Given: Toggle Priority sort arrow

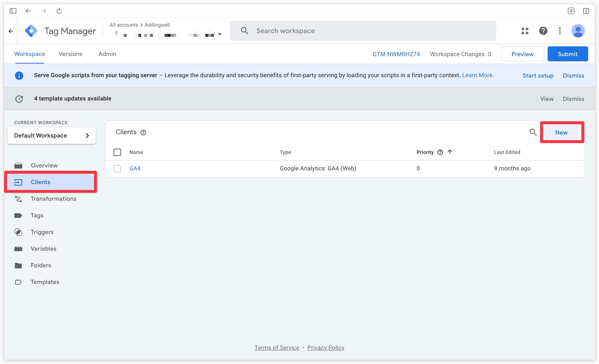Looking at the screenshot, I should [x=450, y=152].
